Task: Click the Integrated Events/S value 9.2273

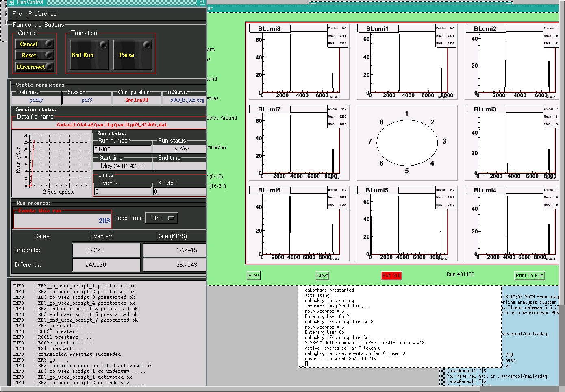Action: click(x=106, y=250)
